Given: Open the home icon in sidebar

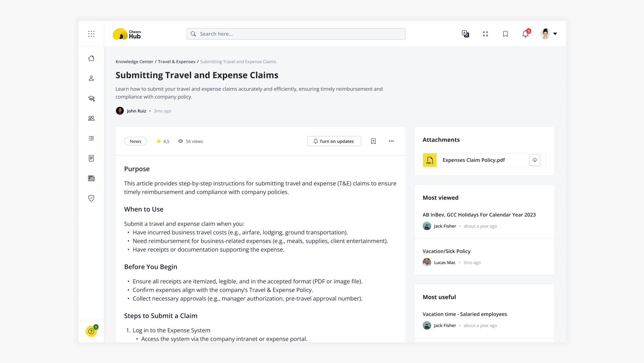Looking at the screenshot, I should (x=91, y=58).
